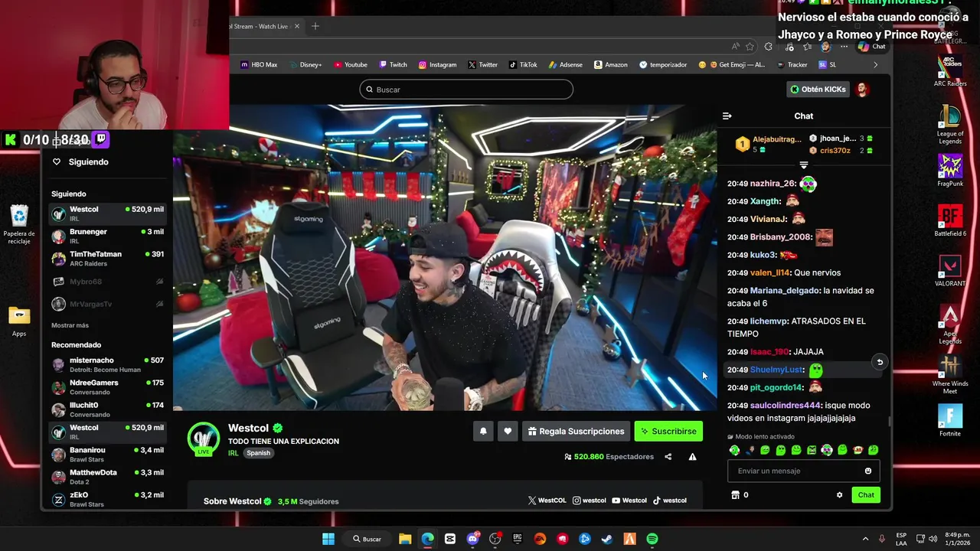Open the Fortnite desktop shortcut
Viewport: 980px width, 551px height.
[x=950, y=421]
